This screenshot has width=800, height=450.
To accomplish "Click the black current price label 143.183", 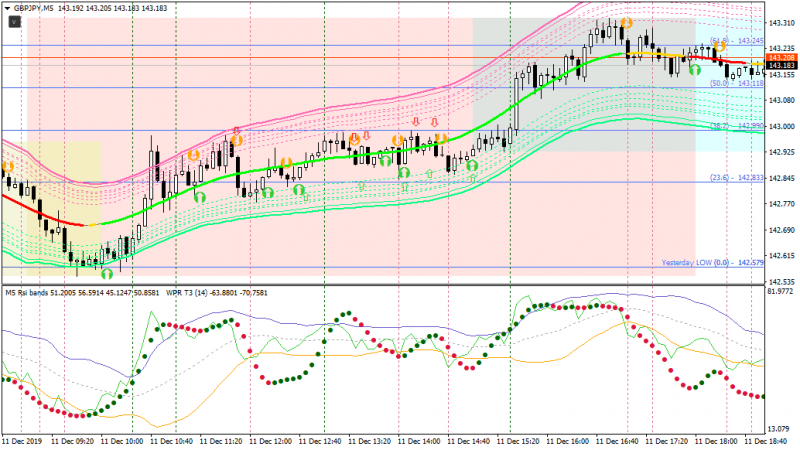I will [x=781, y=65].
